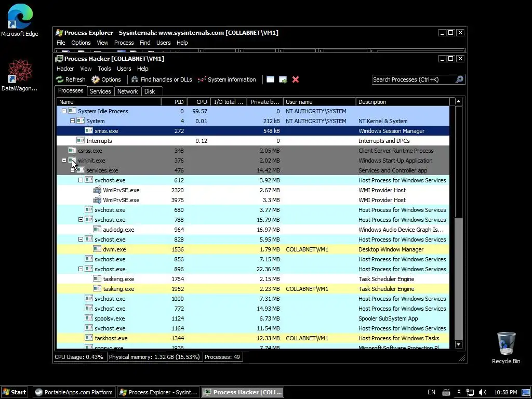Click the volume speaker tray icon
This screenshot has height=399, width=532.
click(482, 392)
